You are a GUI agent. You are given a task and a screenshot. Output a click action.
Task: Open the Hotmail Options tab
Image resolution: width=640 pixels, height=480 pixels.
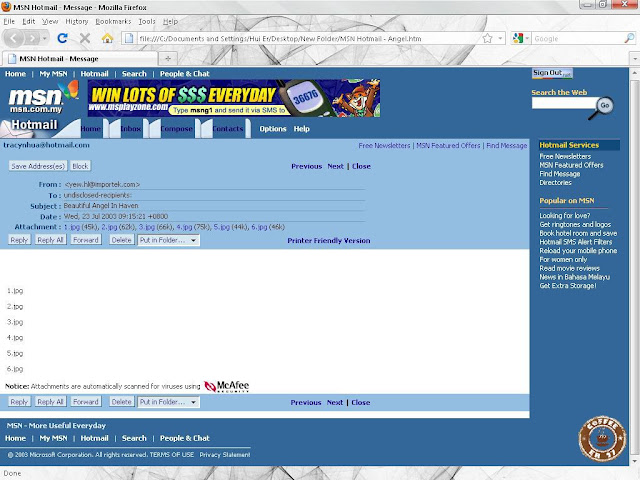273,129
